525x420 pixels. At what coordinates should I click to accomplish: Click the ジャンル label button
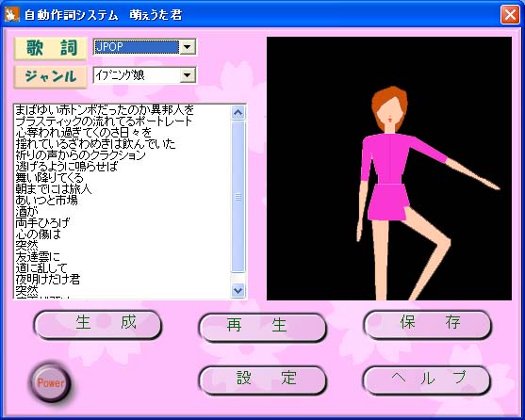click(x=51, y=77)
